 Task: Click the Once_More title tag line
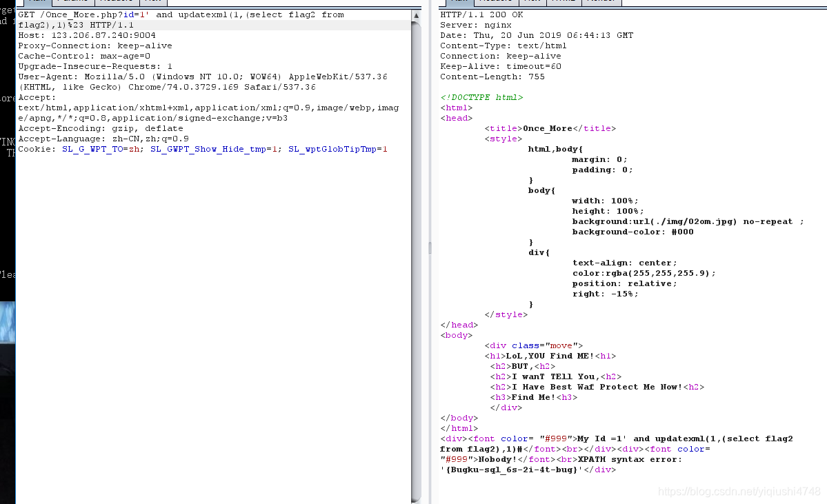point(550,129)
